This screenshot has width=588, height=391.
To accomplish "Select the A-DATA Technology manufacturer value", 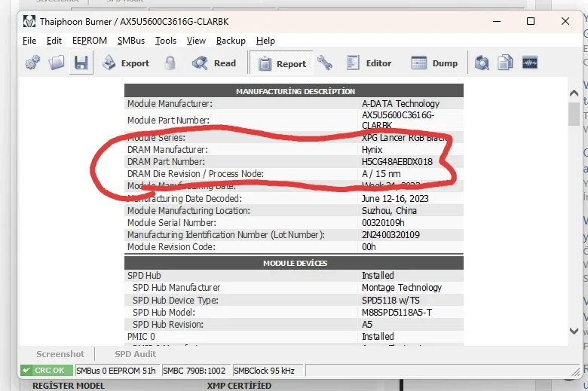I will coord(400,103).
